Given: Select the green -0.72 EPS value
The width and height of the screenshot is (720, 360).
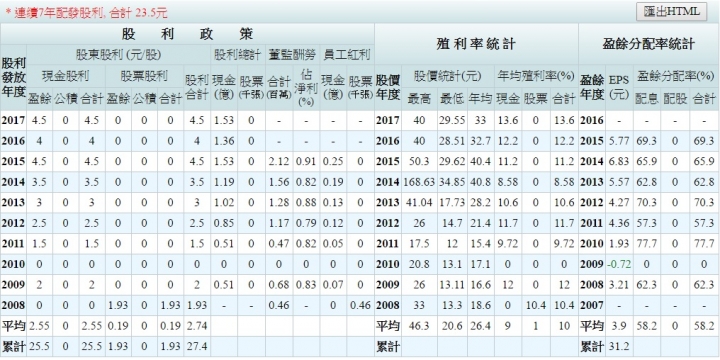Looking at the screenshot, I should tap(619, 264).
